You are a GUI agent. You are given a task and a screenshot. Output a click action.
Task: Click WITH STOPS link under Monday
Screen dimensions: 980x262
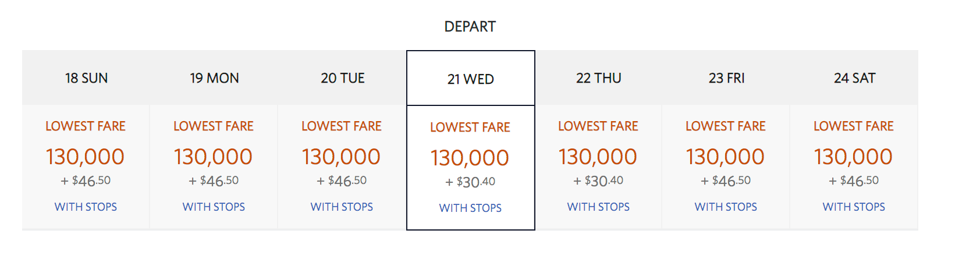click(x=214, y=207)
